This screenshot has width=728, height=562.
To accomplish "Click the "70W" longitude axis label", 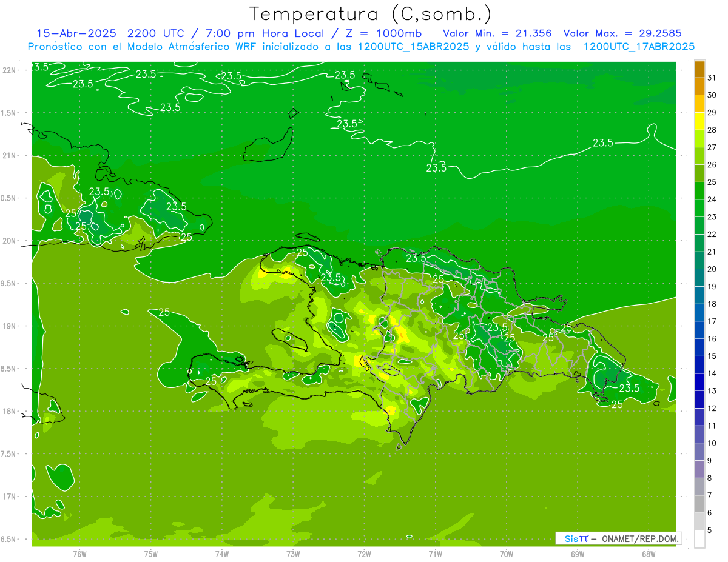I will 506,554.
